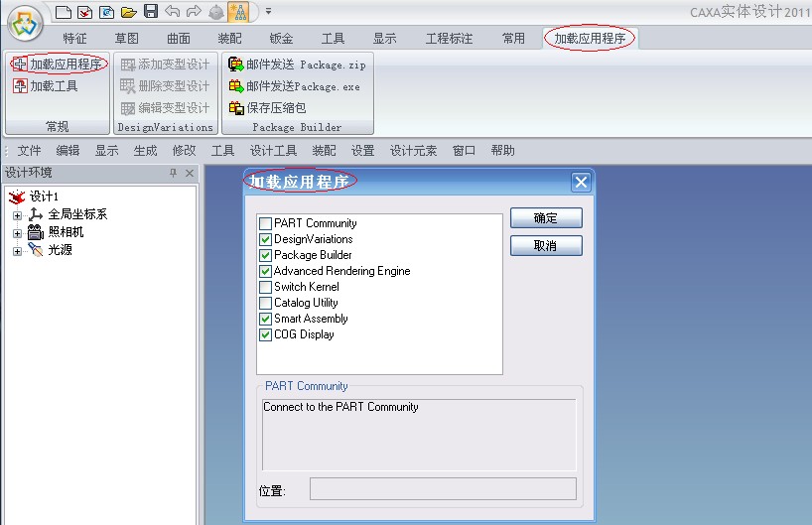Screen dimensions: 812x525
Task: Save with the floppy disk icon
Action: 150,11
